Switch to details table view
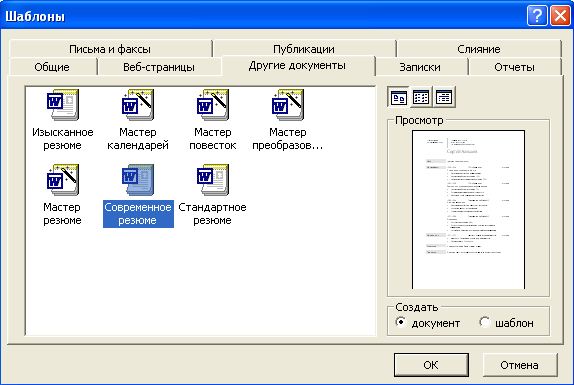 coord(444,97)
